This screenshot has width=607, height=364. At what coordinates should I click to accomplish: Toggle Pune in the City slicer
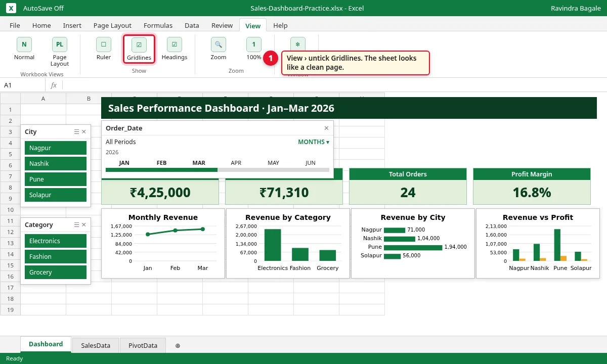click(56, 179)
